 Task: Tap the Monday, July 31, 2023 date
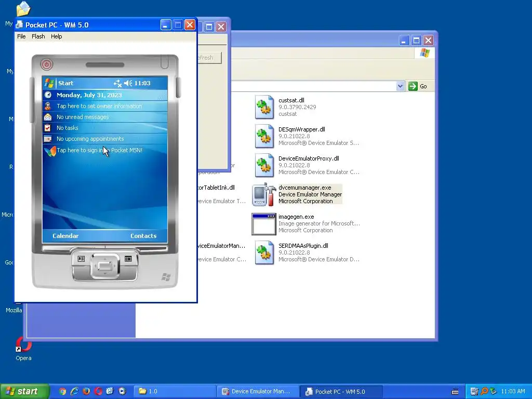(89, 95)
